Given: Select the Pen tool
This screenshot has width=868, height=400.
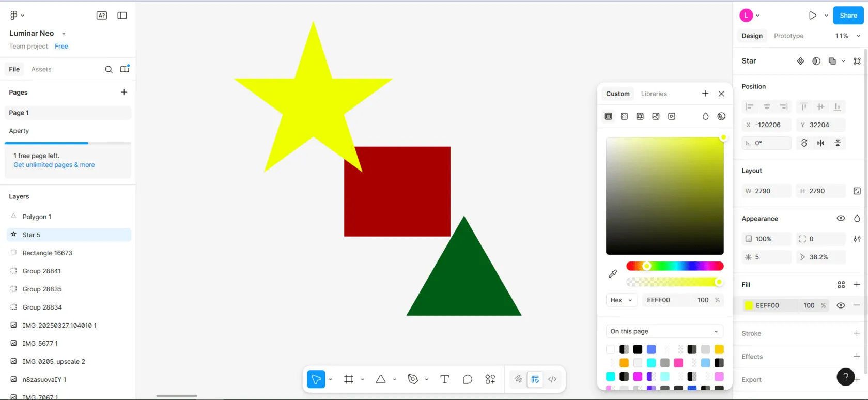Looking at the screenshot, I should click(412, 379).
